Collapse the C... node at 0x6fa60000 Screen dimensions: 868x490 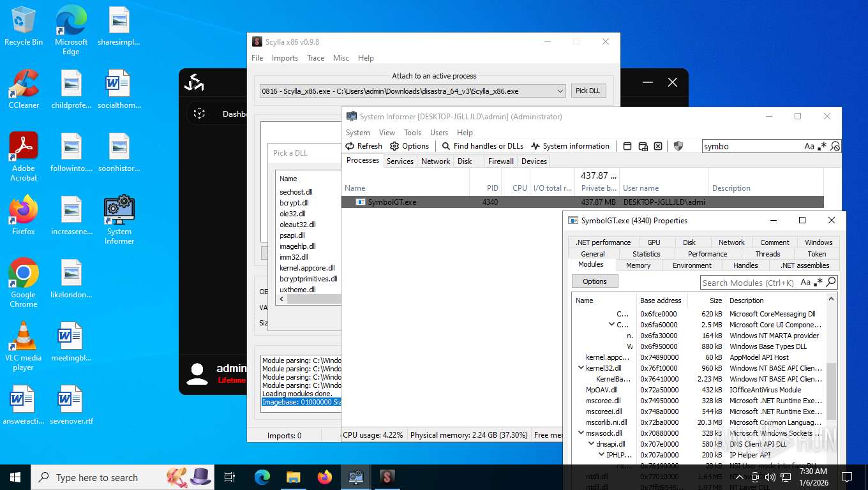pyautogui.click(x=611, y=325)
